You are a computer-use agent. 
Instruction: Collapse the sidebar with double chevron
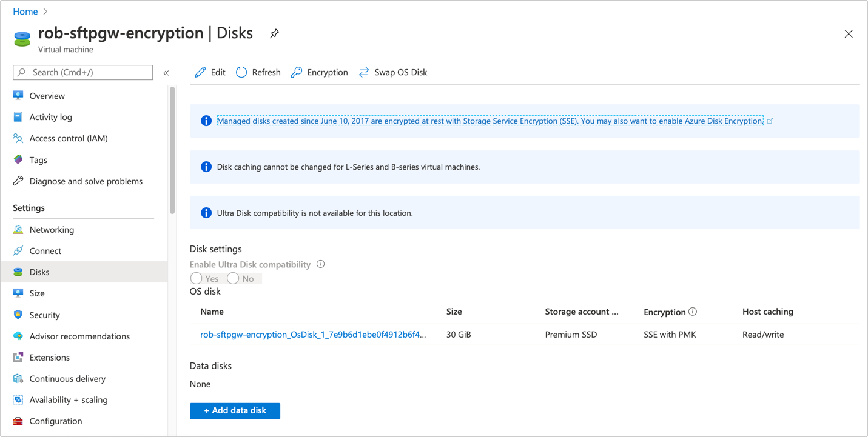pos(166,73)
